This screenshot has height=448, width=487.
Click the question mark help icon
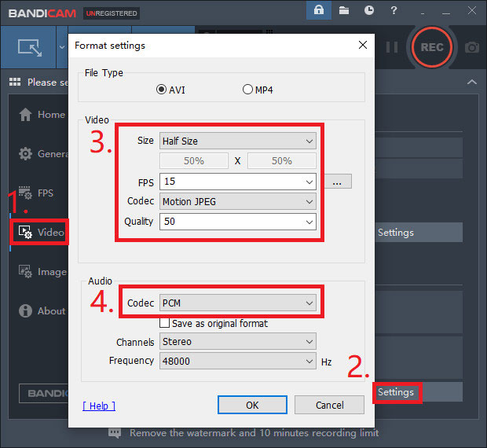coord(394,11)
